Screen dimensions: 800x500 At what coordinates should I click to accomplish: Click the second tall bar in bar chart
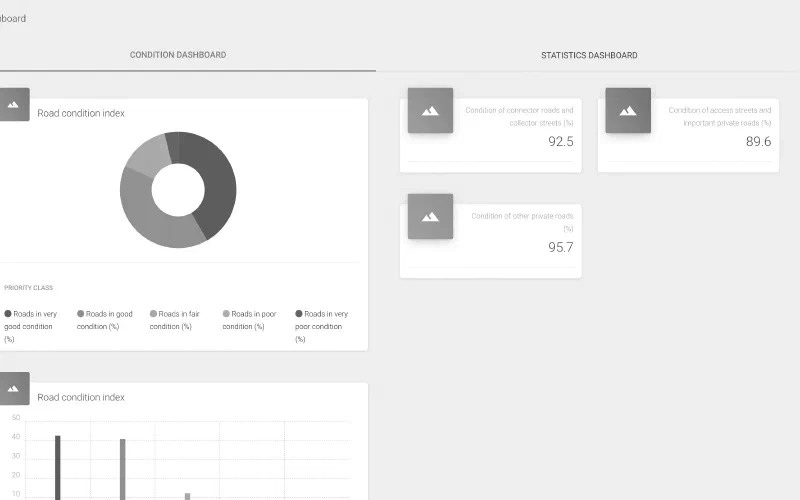point(122,469)
